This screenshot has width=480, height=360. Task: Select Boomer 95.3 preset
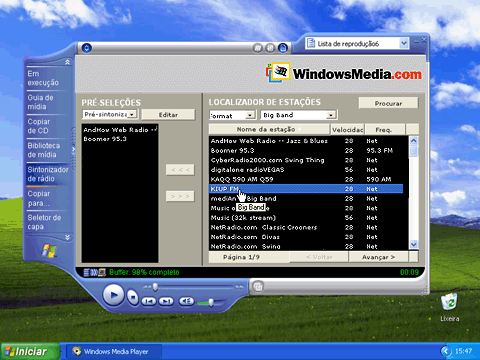click(120, 139)
